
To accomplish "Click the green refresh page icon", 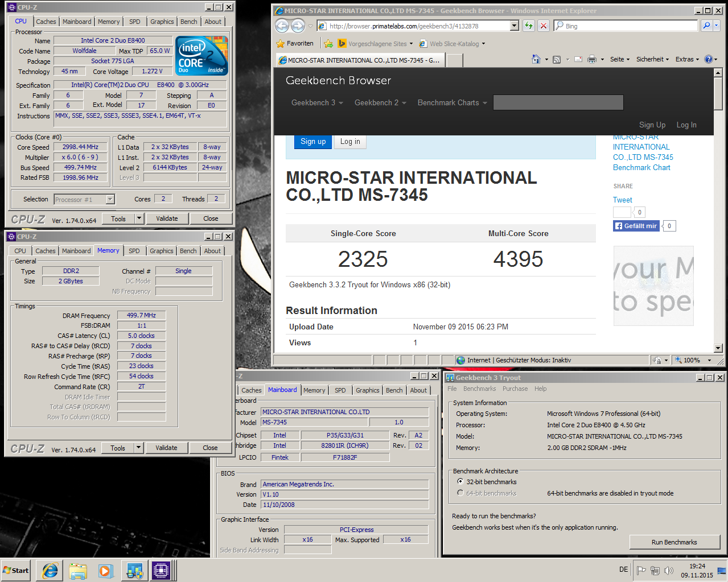I will click(529, 26).
